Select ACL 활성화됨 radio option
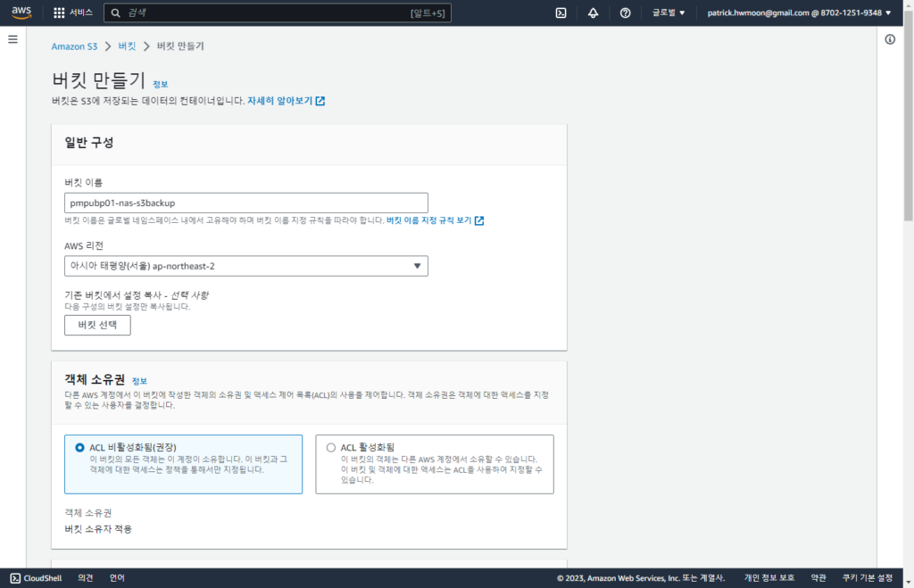The image size is (914, 588). [x=331, y=448]
